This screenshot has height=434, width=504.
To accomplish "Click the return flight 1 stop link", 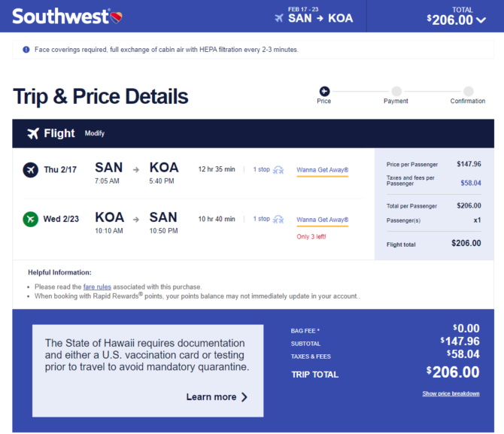I will pyautogui.click(x=261, y=219).
